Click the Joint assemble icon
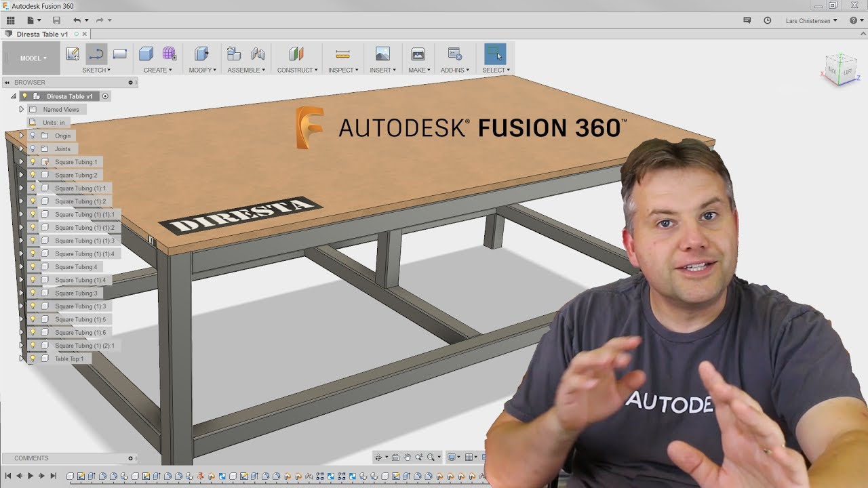Image resolution: width=868 pixels, height=488 pixels. [258, 54]
